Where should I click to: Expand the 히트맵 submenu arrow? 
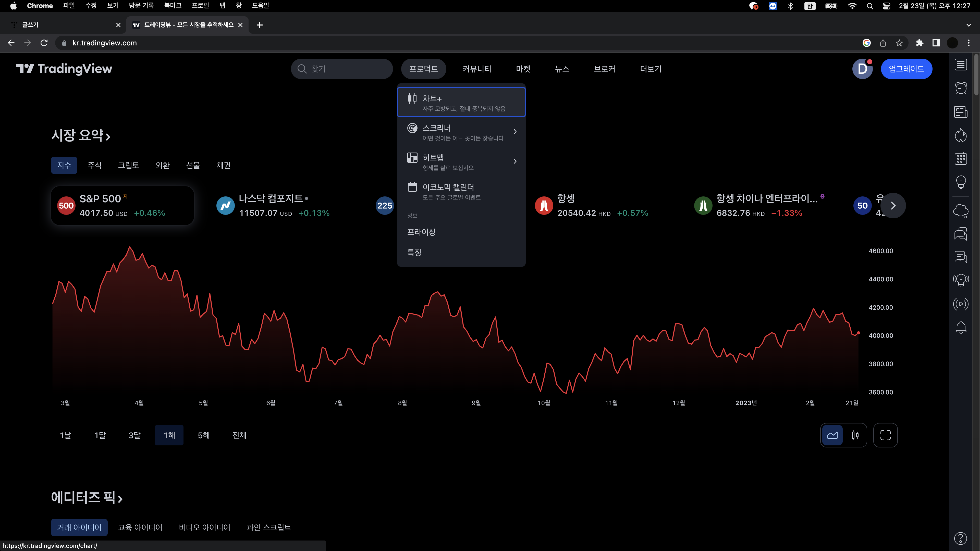point(515,161)
